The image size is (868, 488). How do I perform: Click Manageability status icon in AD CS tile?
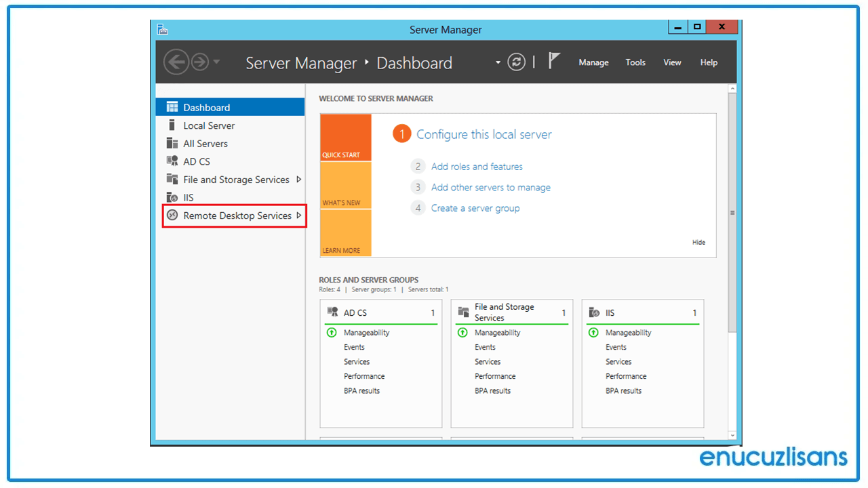[332, 333]
